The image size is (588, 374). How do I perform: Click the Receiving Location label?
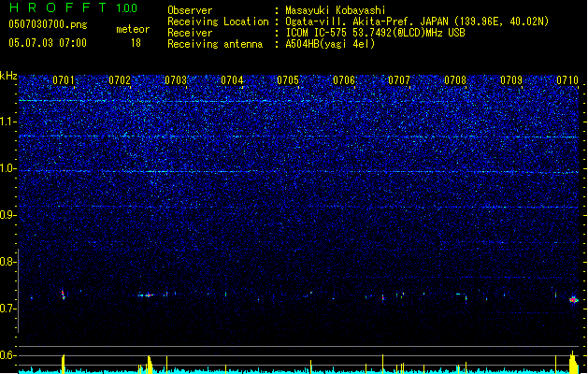pos(218,22)
